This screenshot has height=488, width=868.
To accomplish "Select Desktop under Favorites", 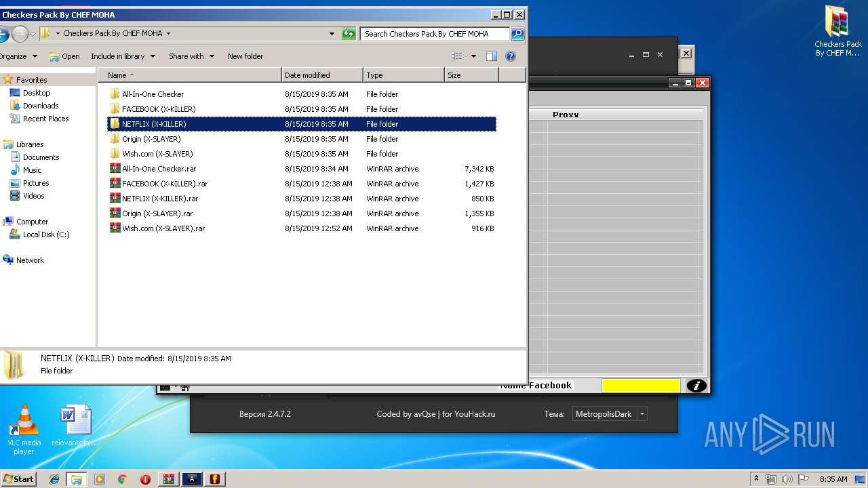I will pos(30,93).
